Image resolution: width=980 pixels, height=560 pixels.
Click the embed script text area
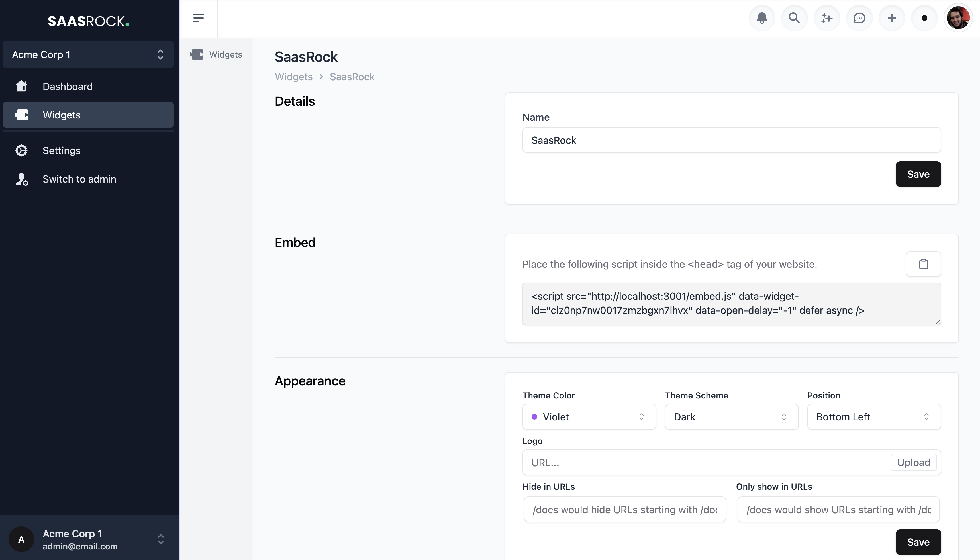(x=732, y=303)
